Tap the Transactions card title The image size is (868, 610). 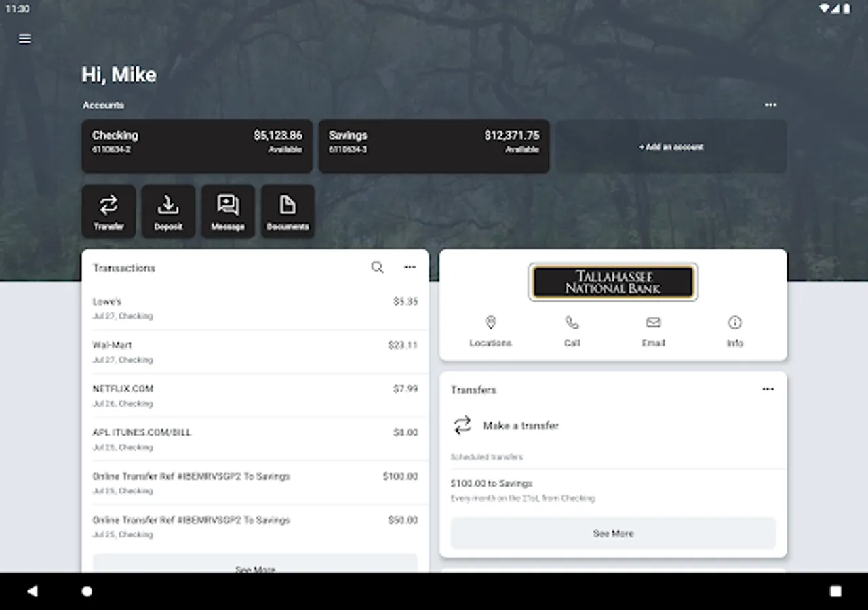[x=124, y=268]
